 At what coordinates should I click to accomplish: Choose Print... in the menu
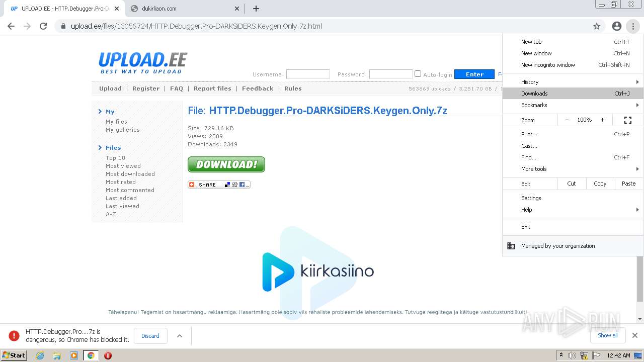pyautogui.click(x=573, y=134)
